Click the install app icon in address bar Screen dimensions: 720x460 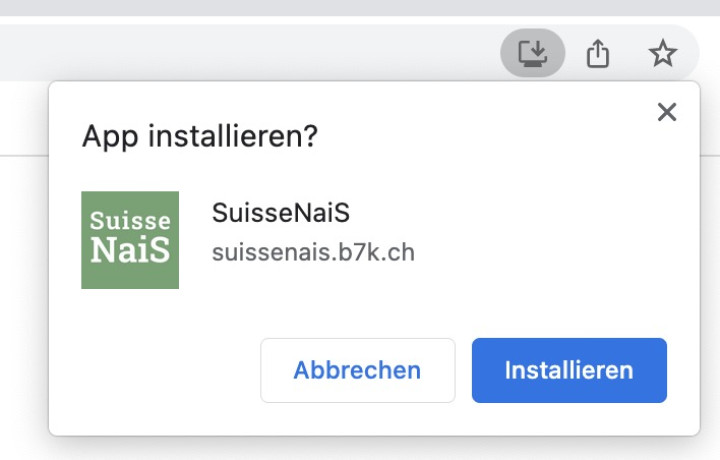[532, 52]
